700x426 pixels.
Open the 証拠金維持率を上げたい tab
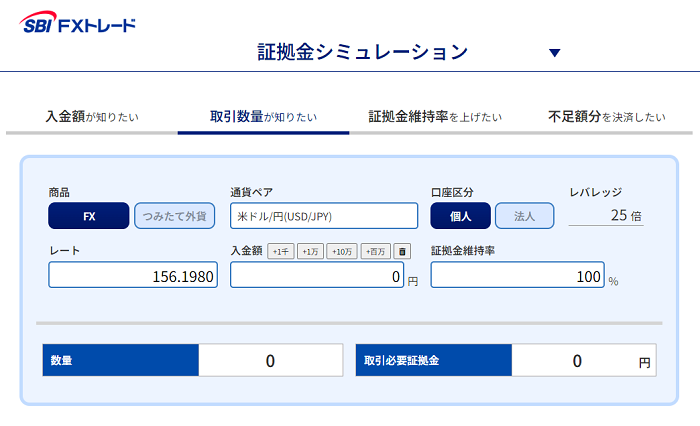[435, 117]
